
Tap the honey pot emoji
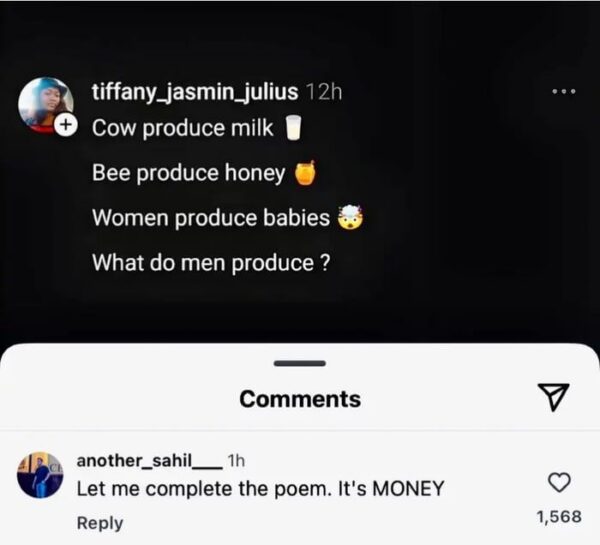[x=305, y=174]
